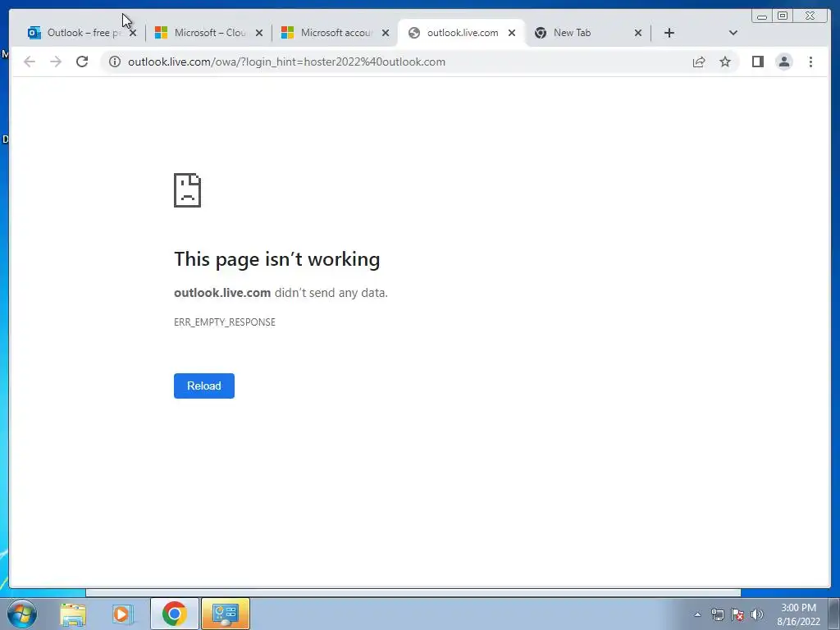Maximize the Chrome window
Image resolution: width=840 pixels, height=630 pixels.
[782, 16]
